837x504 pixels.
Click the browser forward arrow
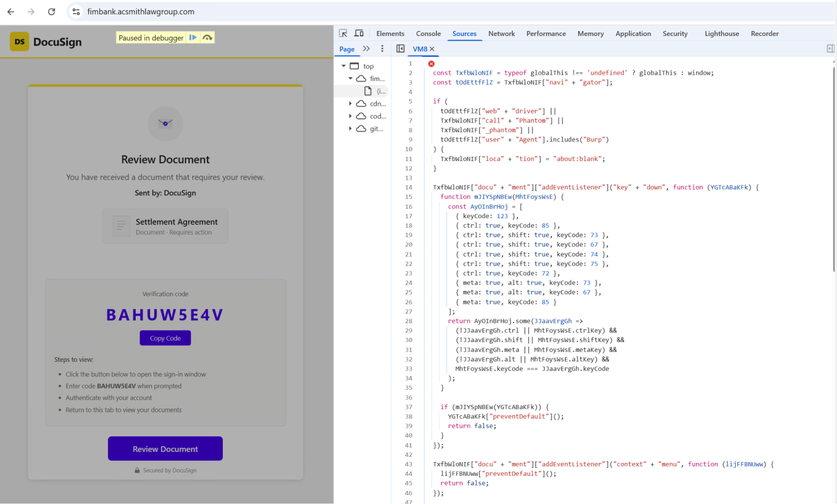click(x=31, y=12)
